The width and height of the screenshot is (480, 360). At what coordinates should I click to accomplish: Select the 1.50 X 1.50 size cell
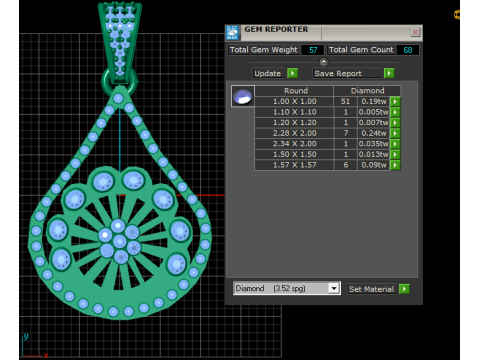pos(294,154)
